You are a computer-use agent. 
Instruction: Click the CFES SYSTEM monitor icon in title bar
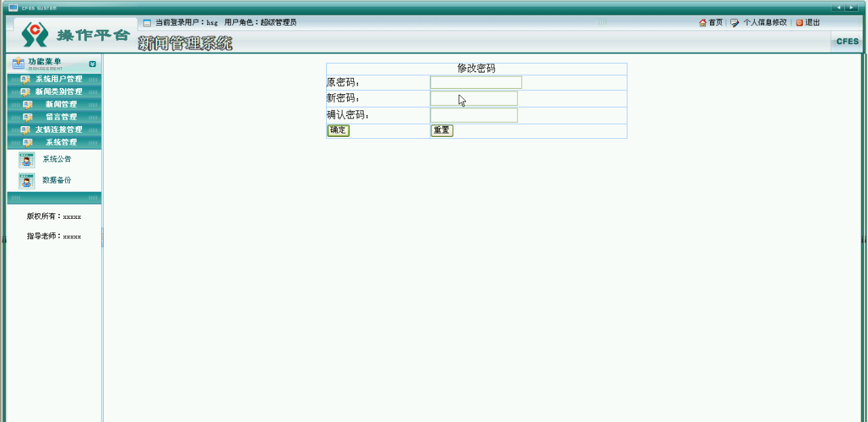point(13,7)
